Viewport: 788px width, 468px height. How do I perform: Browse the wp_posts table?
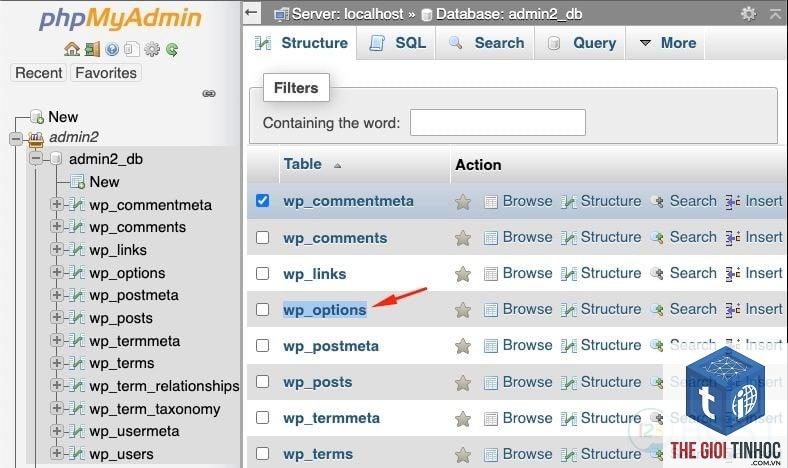(518, 382)
